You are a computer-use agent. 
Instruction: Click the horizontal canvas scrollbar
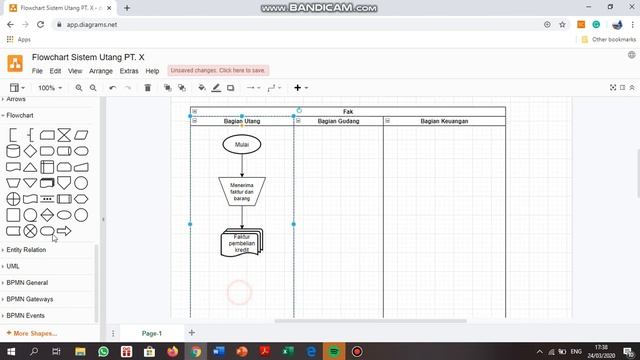click(370, 321)
